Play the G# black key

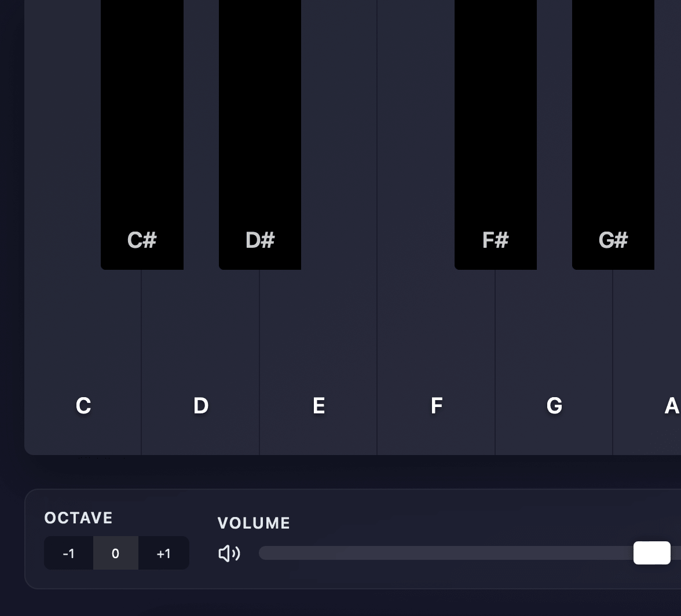pyautogui.click(x=613, y=134)
